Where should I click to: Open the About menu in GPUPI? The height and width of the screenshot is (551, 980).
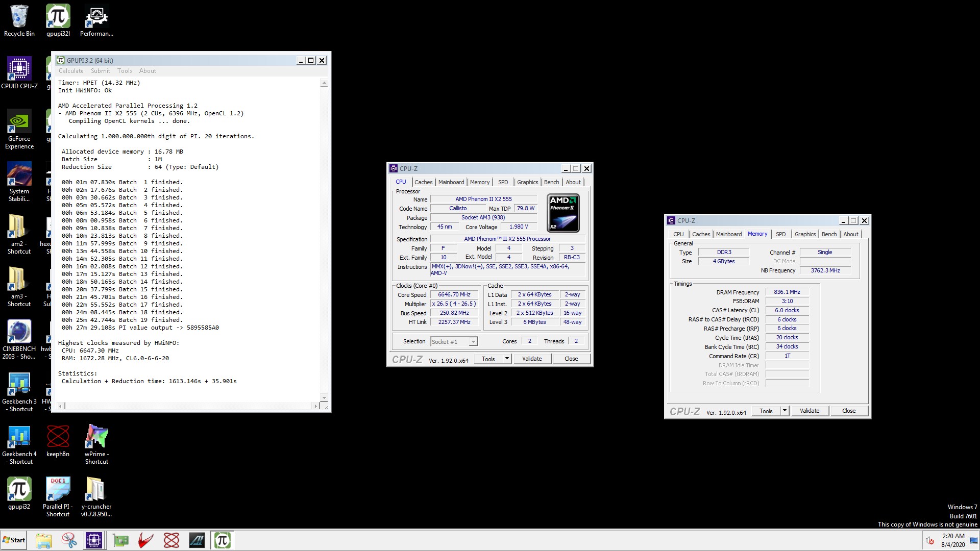tap(148, 71)
